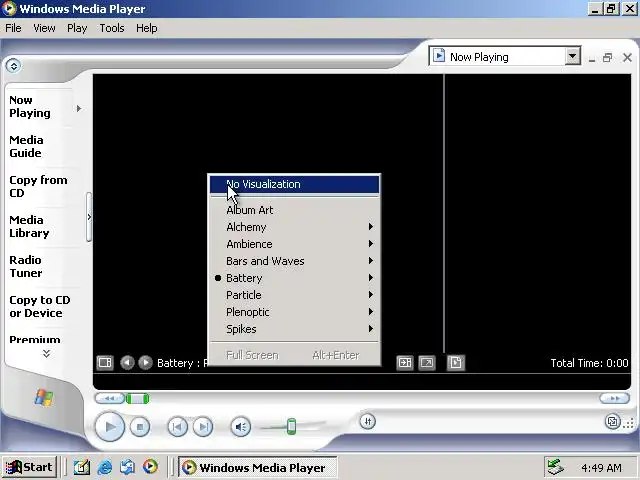This screenshot has height=480, width=640.
Task: Close the inner player frame
Action: 627,58
